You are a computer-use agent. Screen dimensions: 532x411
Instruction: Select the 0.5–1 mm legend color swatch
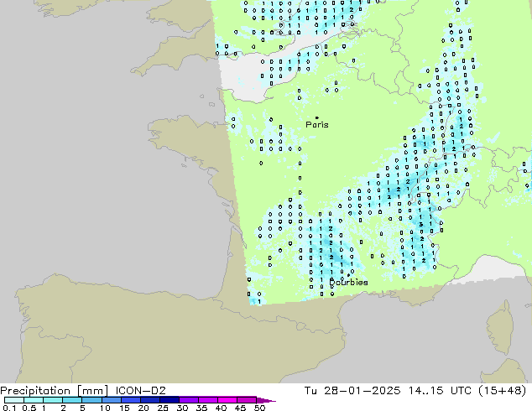click(x=34, y=400)
